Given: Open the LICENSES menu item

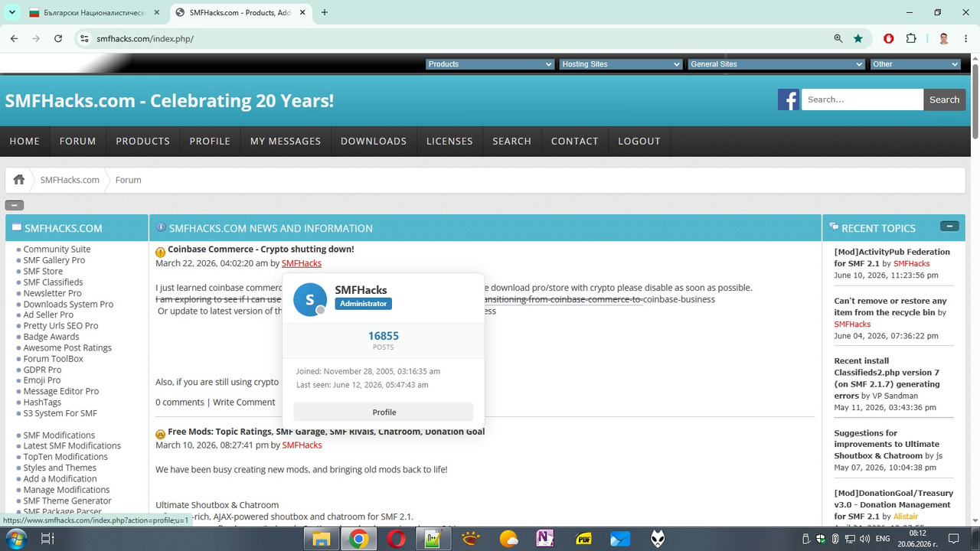Looking at the screenshot, I should (449, 141).
